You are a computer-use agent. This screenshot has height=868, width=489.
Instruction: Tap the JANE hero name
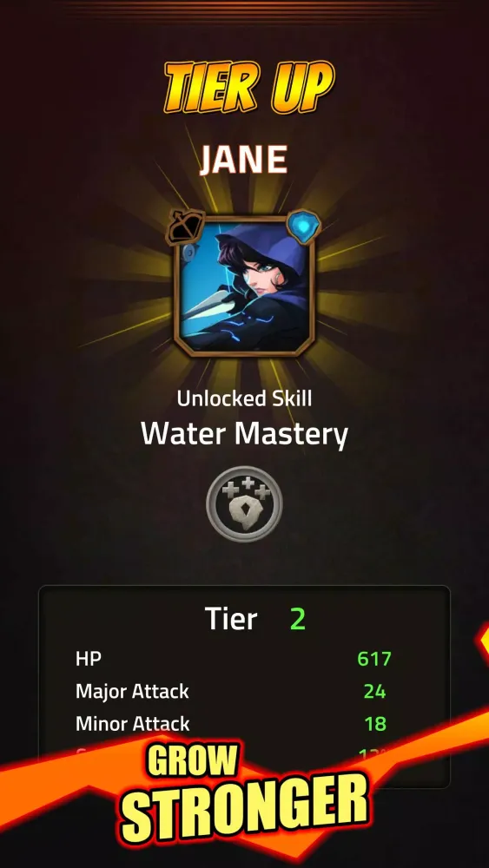point(244,161)
